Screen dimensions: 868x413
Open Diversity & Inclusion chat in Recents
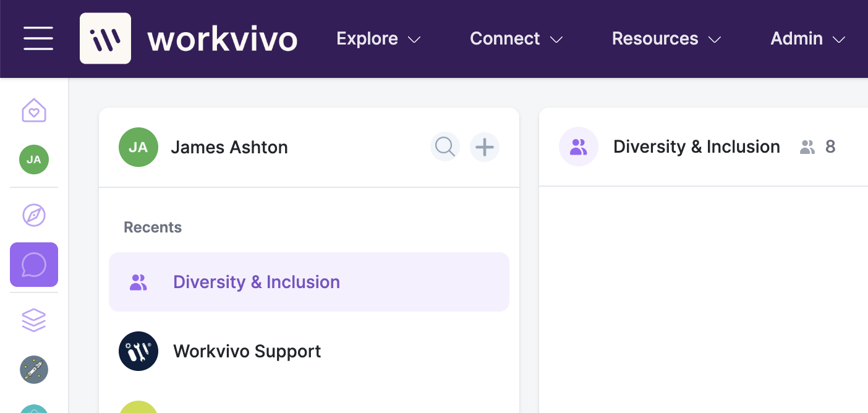tap(309, 282)
